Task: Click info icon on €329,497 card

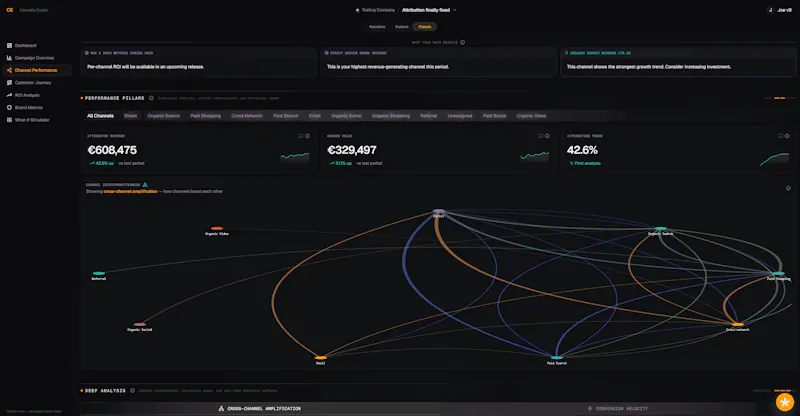Action: [x=547, y=136]
